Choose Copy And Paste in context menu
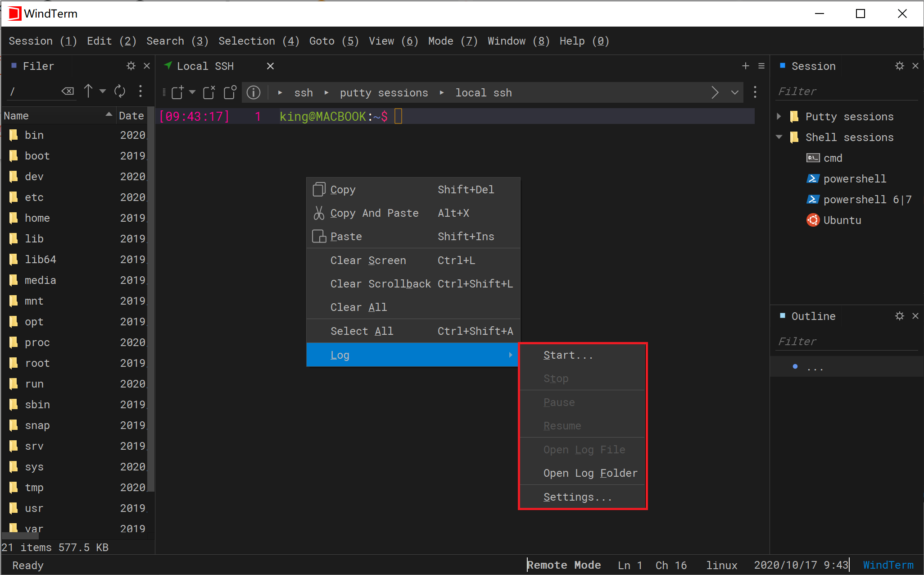The height and width of the screenshot is (575, 924). (413, 213)
